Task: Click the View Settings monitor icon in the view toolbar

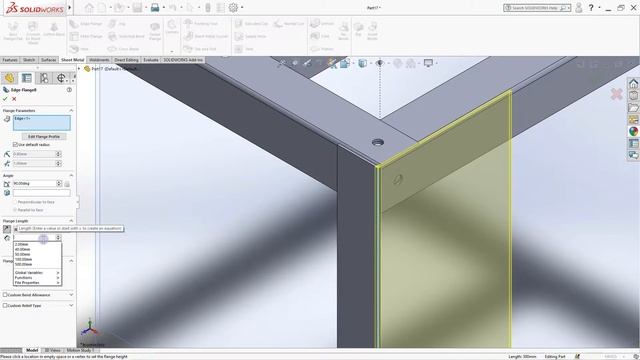Action: coord(428,63)
